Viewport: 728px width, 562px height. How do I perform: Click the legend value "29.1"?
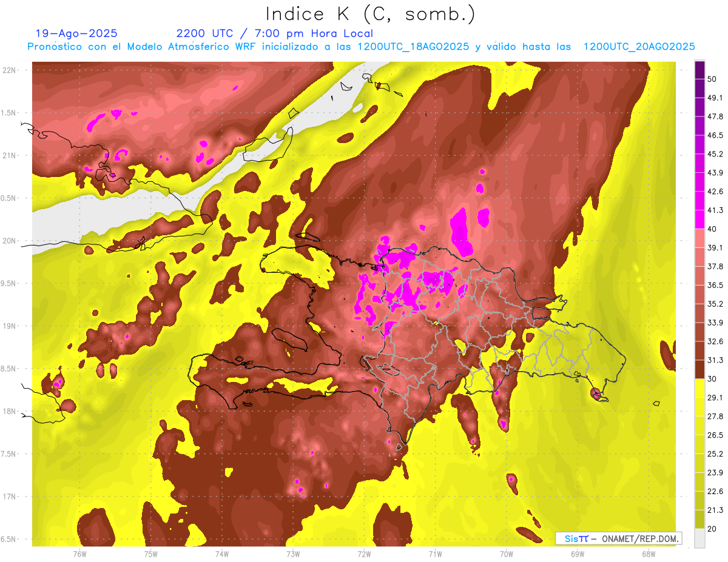tap(716, 398)
